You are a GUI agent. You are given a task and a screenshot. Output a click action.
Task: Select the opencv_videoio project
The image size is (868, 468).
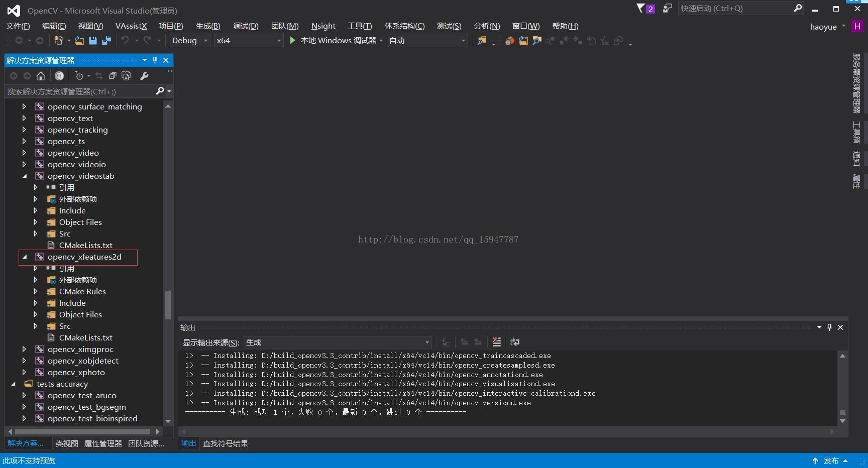[76, 165]
